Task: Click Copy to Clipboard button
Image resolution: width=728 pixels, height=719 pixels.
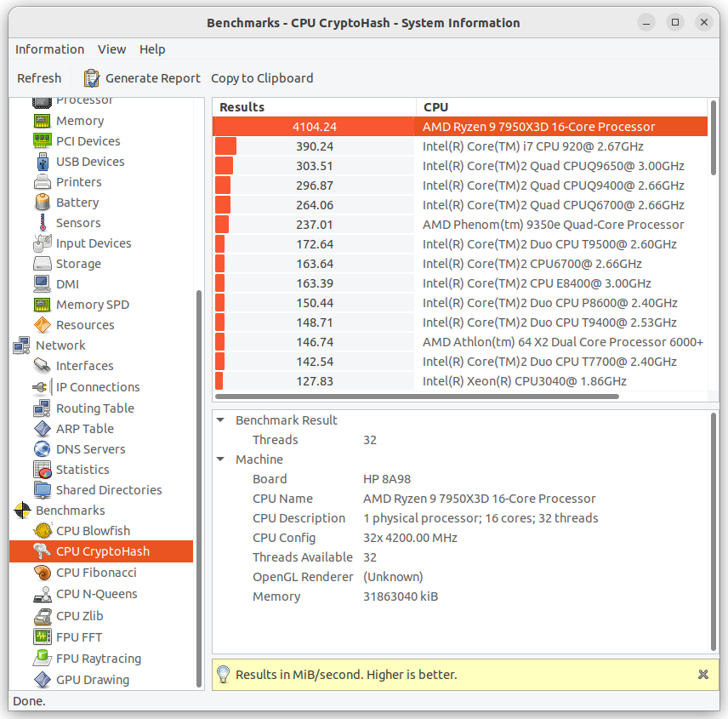Action: pyautogui.click(x=262, y=78)
